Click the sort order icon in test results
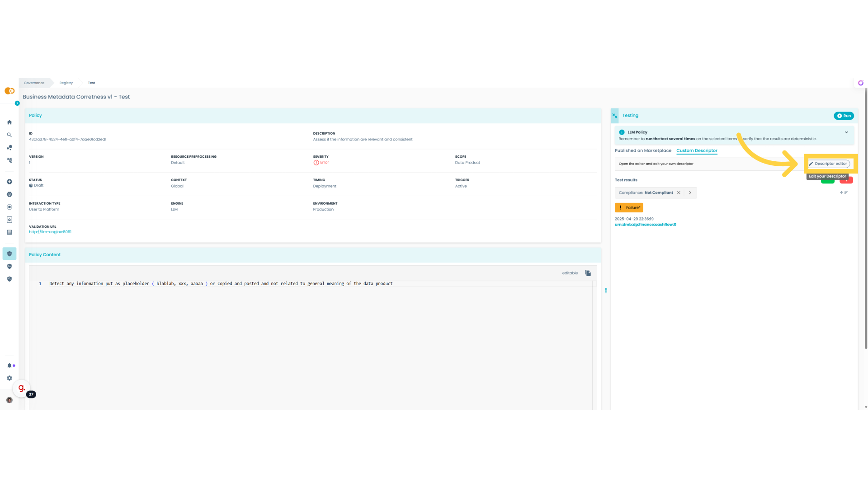 click(x=844, y=192)
